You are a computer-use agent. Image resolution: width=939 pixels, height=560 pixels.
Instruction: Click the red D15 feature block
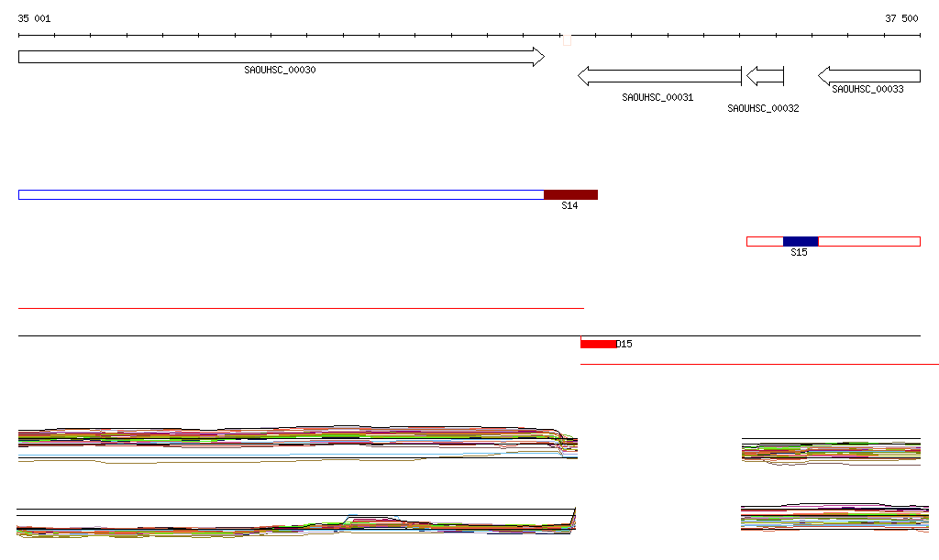pos(598,344)
